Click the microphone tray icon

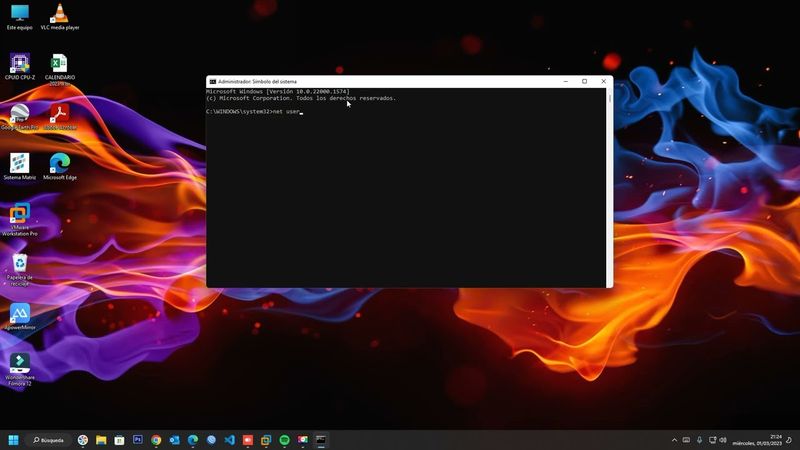pos(699,440)
